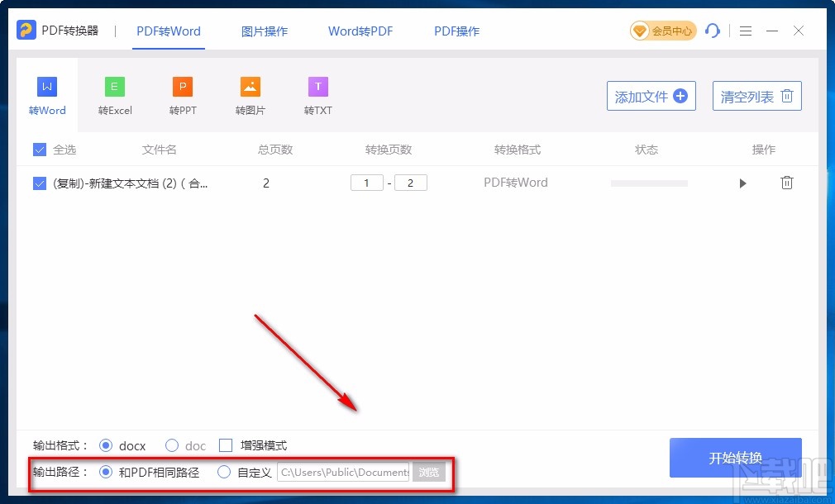
Task: Open the PDF操作 tab
Action: pos(456,31)
